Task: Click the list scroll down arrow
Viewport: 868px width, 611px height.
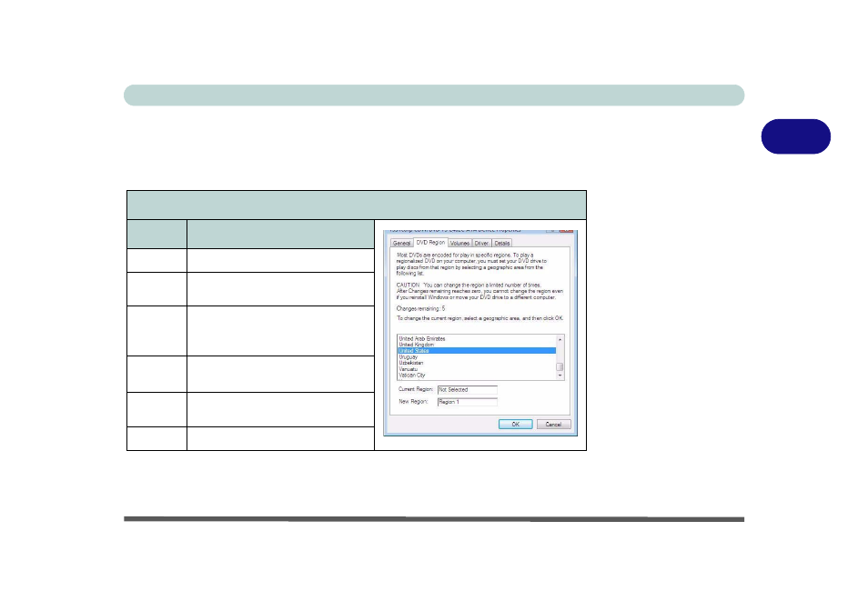Action: point(560,376)
